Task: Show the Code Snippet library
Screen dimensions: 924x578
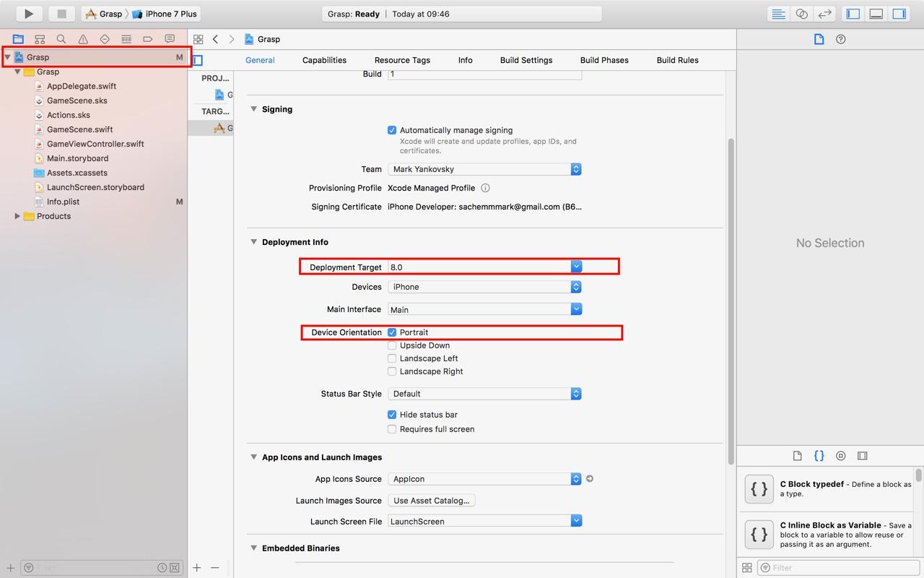Action: tap(819, 456)
